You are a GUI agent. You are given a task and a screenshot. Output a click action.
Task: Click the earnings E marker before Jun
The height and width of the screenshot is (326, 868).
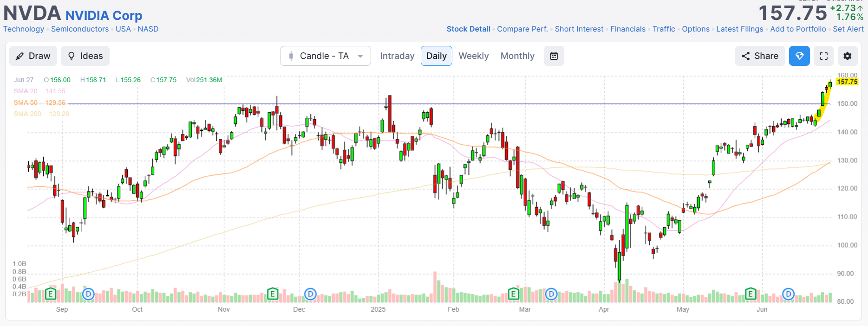coord(751,294)
